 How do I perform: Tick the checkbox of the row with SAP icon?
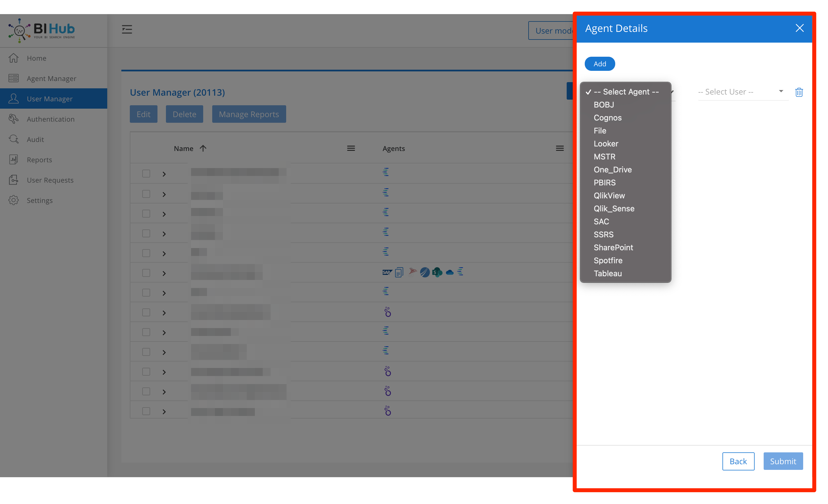(146, 273)
